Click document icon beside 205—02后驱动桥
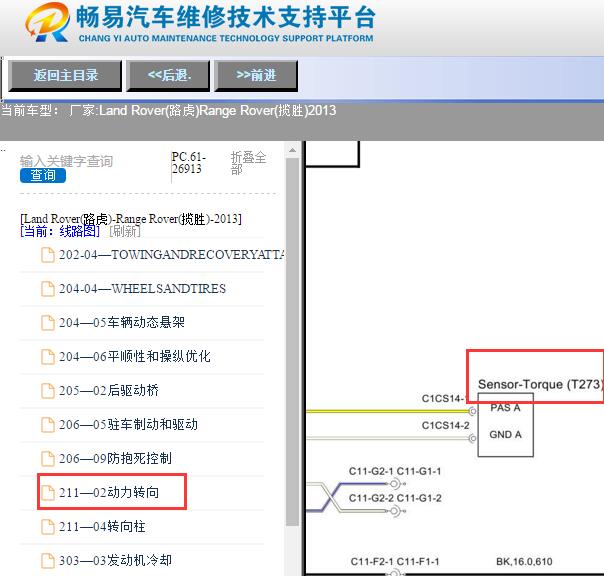 [48, 391]
